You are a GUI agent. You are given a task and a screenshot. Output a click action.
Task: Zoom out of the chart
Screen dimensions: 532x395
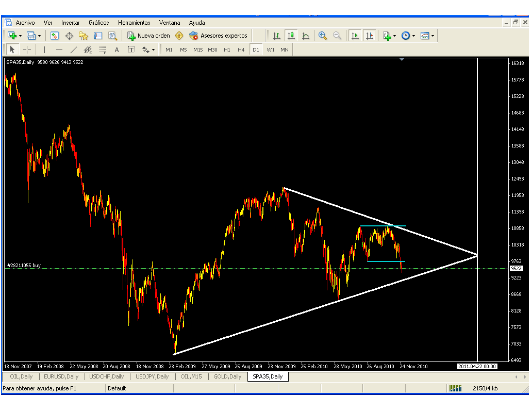(337, 36)
